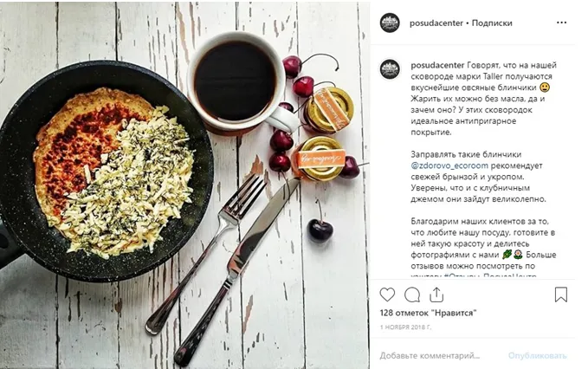Click the frying pan post photo
Screen dimensions: 588x369
[x=184, y=185]
